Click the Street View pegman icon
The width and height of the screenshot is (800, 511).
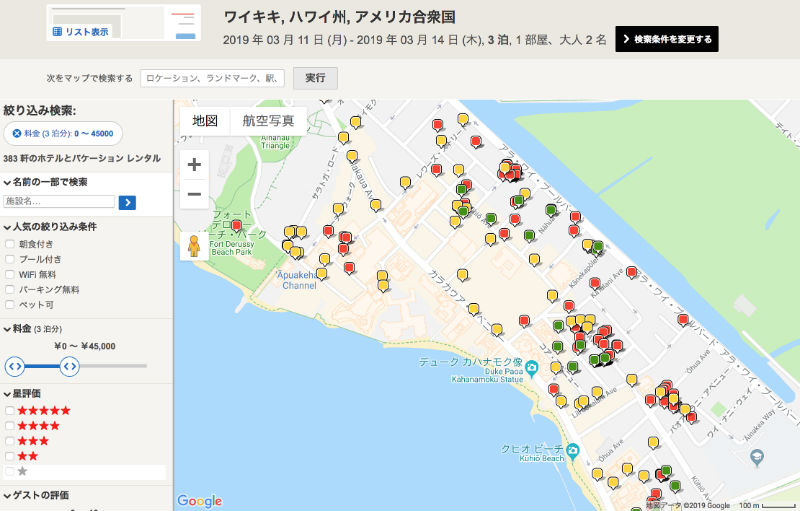[x=194, y=246]
